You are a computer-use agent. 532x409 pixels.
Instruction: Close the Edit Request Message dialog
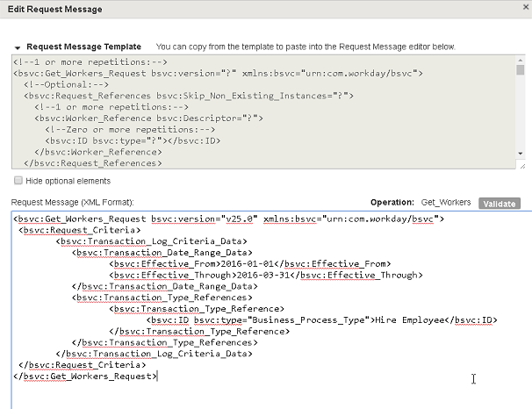point(526,7)
